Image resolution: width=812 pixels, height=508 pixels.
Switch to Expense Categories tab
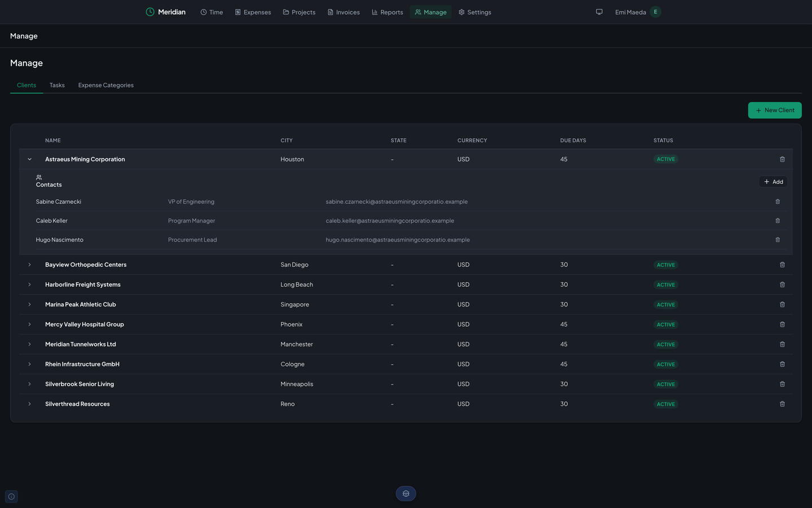[x=106, y=85]
